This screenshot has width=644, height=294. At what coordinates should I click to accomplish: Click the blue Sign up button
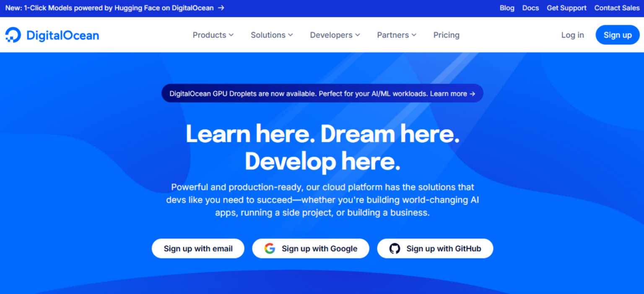click(x=618, y=35)
